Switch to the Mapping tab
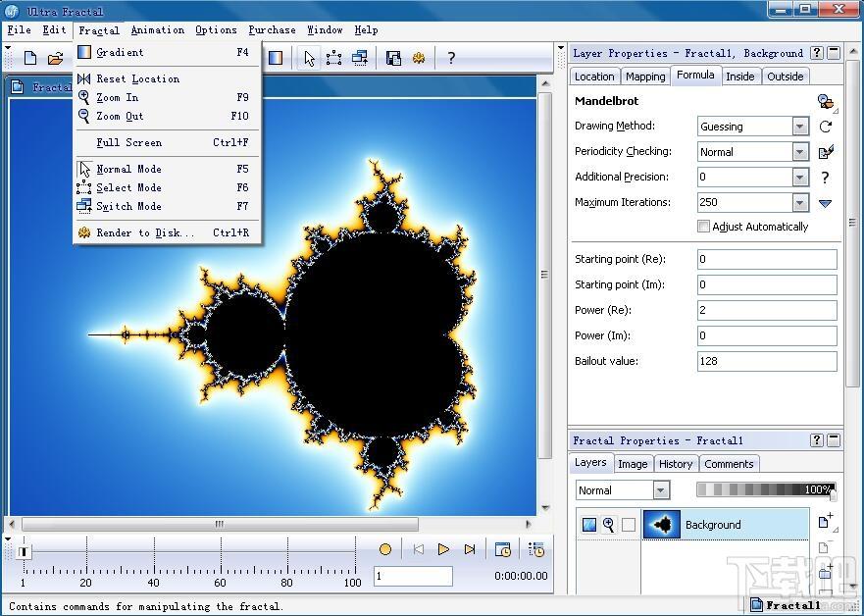 pyautogui.click(x=645, y=77)
